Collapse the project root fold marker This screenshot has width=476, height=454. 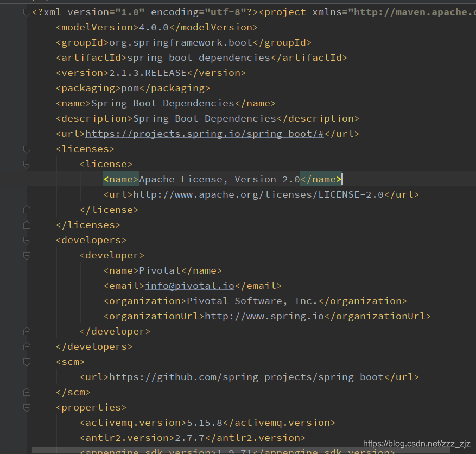(27, 12)
